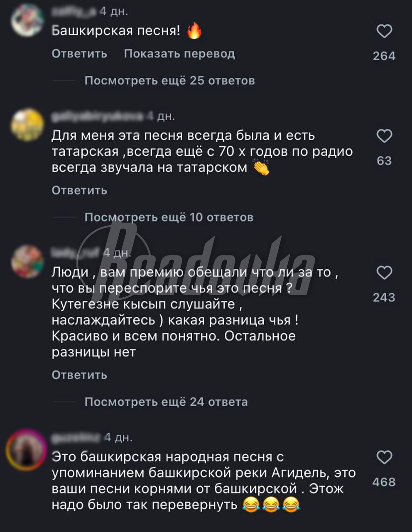The height and width of the screenshot is (532, 412).
Task: Tap heart on Агидель river comment
Action: click(x=384, y=457)
